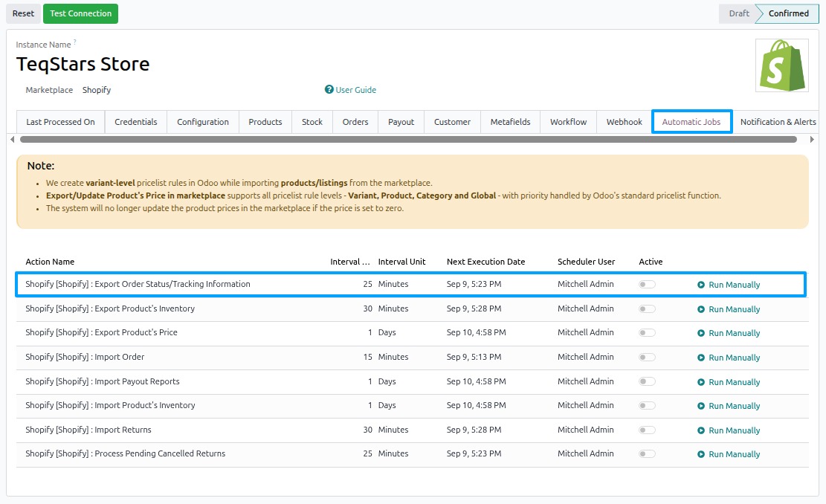Click play icon for Import Order row
The width and height of the screenshot is (826, 504).
coord(701,358)
